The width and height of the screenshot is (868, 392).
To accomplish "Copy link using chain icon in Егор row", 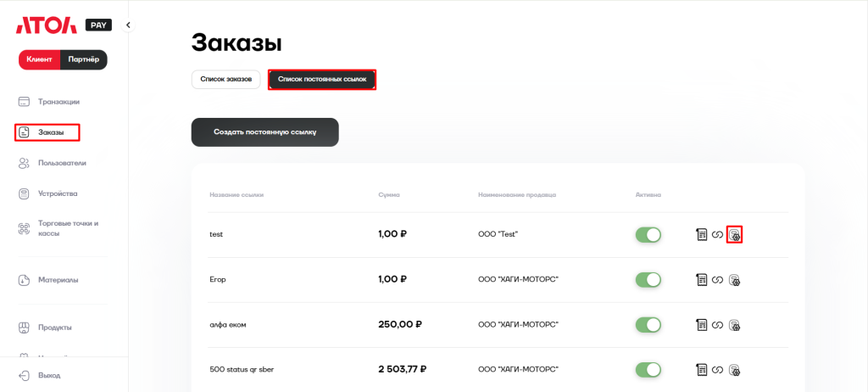I will point(717,279).
